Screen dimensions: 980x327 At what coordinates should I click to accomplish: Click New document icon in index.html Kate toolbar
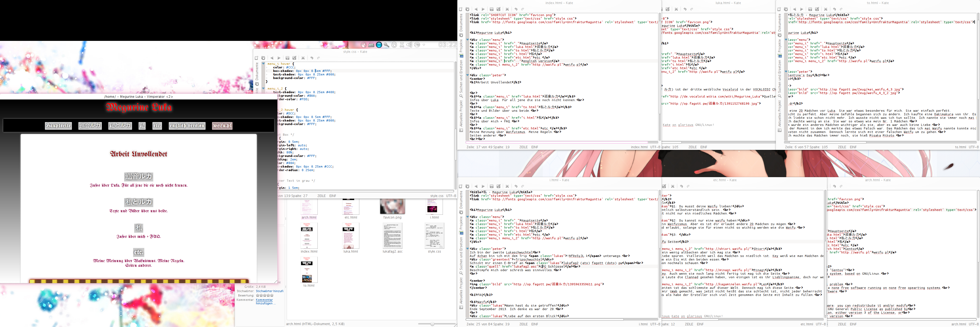pos(460,9)
